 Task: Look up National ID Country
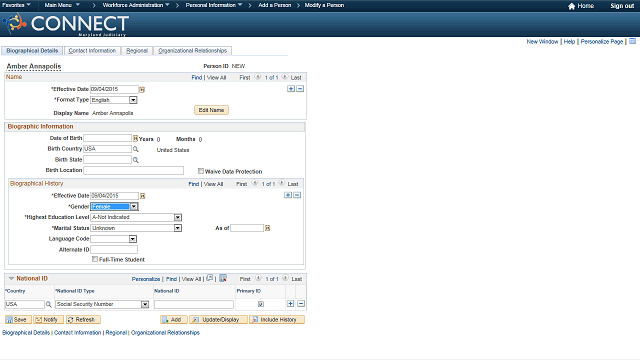[x=49, y=304]
